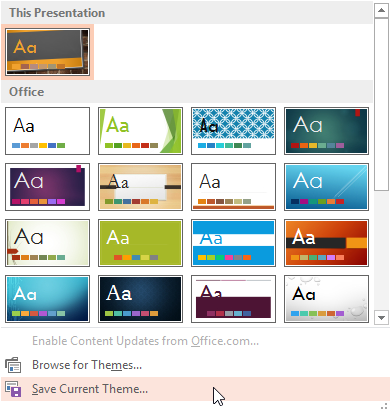The image size is (390, 412).
Task: Click the theme gallery scrollbar thumb
Action: 381,105
